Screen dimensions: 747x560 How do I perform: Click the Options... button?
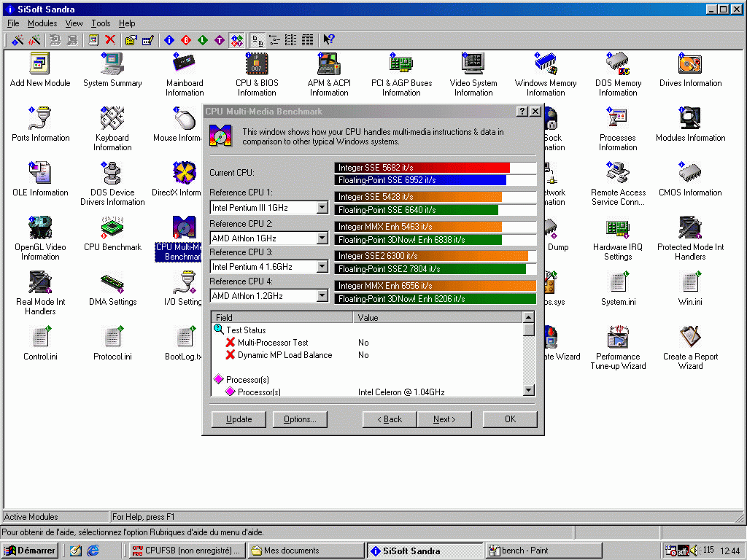coord(300,419)
